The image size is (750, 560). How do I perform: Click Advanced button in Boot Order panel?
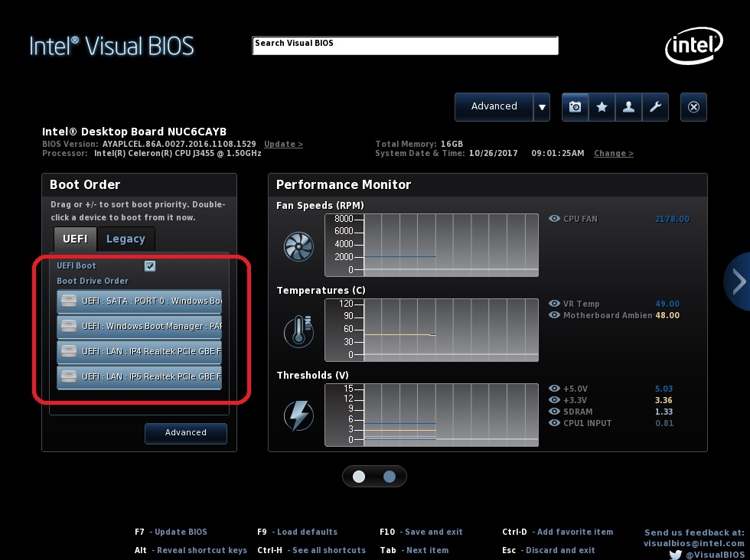(185, 433)
